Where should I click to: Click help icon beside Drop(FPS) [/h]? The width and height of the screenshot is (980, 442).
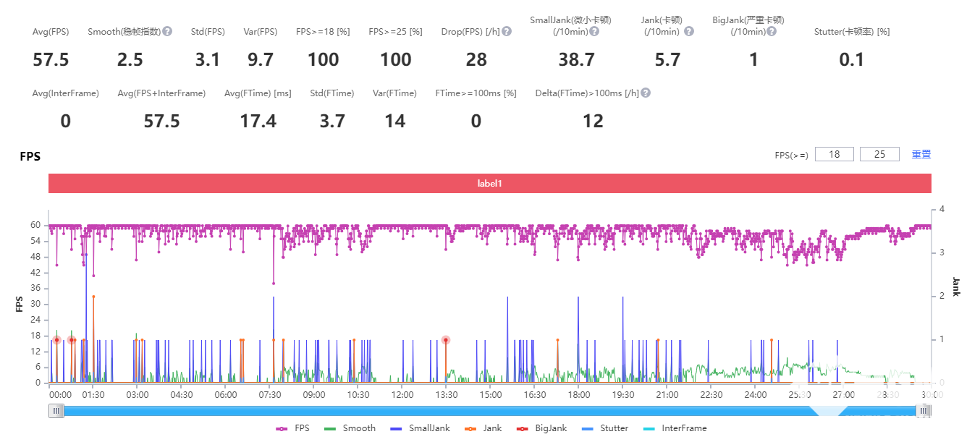507,32
